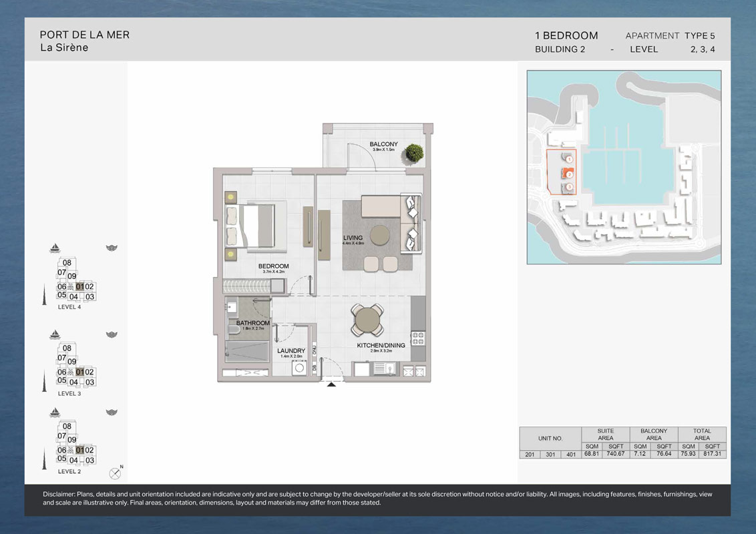Click the sailboat icon above Level 4
This screenshot has width=756, height=534.
pos(55,249)
